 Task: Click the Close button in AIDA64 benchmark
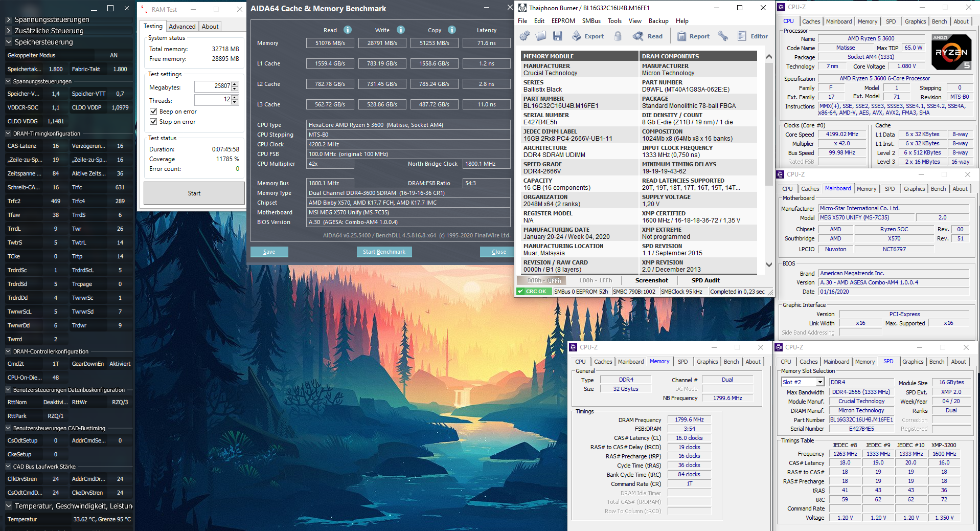coord(498,252)
